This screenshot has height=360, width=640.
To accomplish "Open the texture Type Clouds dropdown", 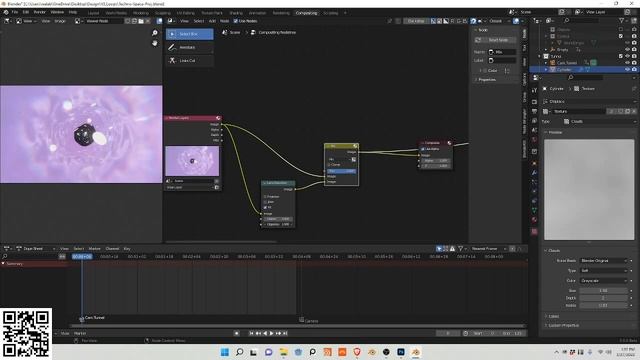I will click(600, 121).
